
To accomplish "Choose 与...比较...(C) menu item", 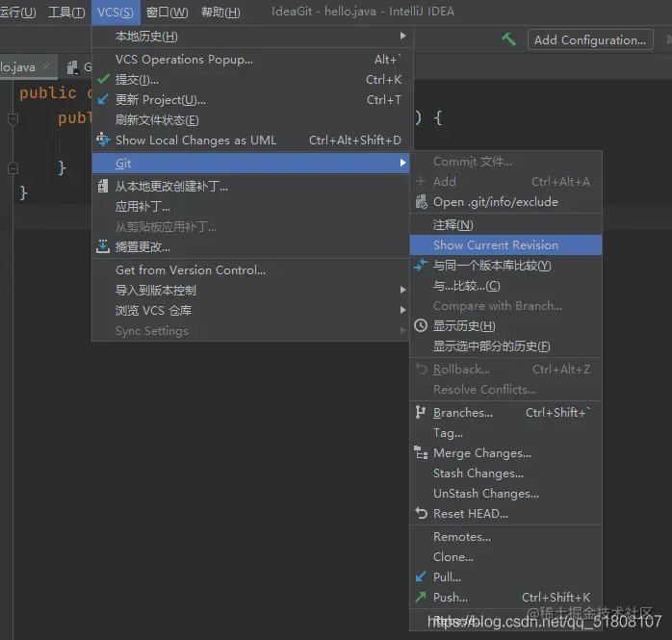I will [x=505, y=285].
